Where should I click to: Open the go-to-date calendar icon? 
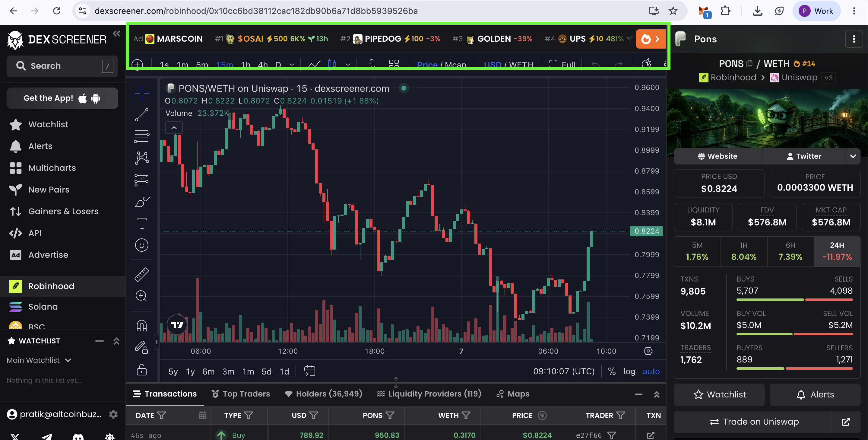coord(309,371)
